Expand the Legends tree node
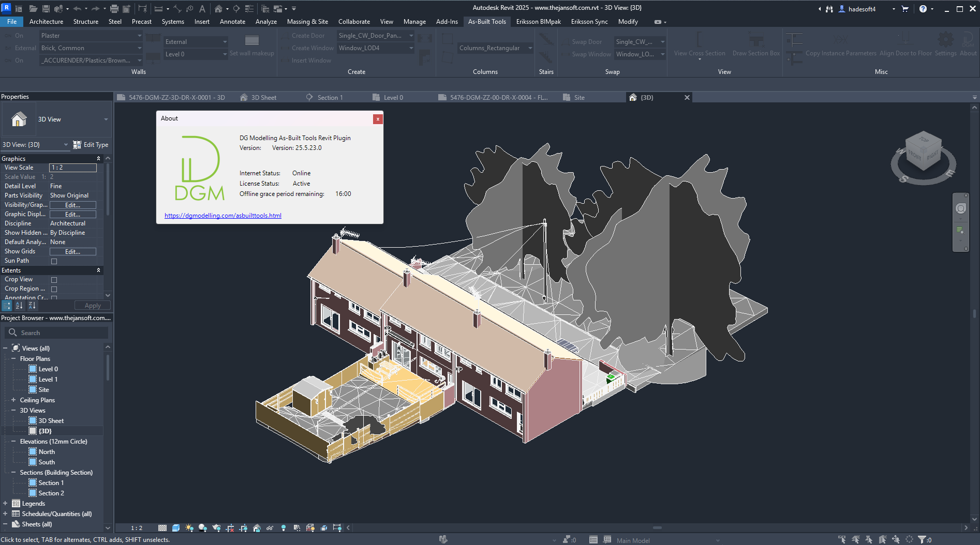This screenshot has height=545, width=980. [5, 503]
